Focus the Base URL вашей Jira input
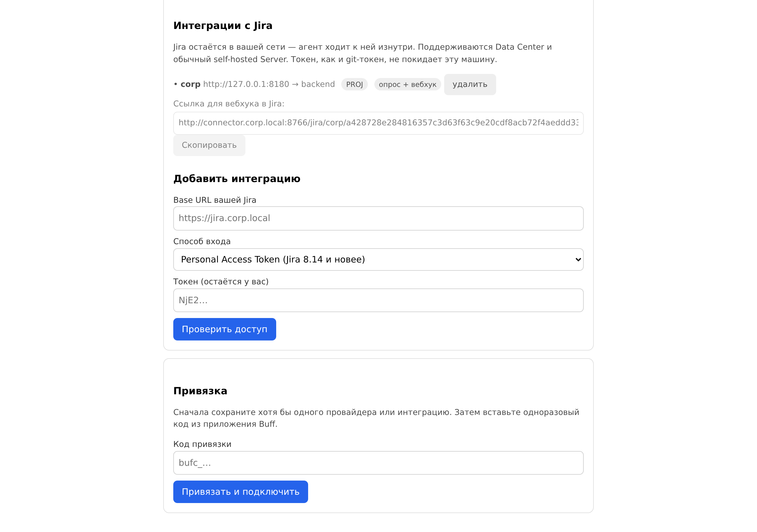 [378, 218]
